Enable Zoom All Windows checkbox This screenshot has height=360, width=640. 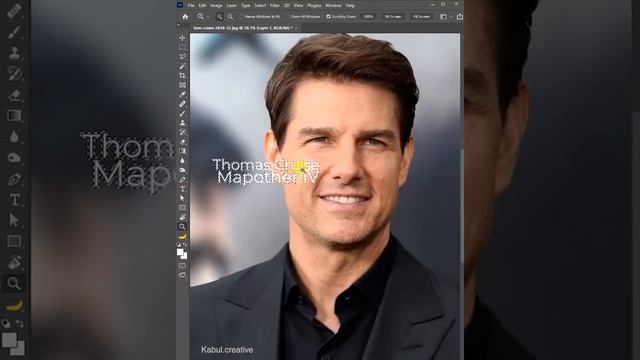pyautogui.click(x=288, y=17)
